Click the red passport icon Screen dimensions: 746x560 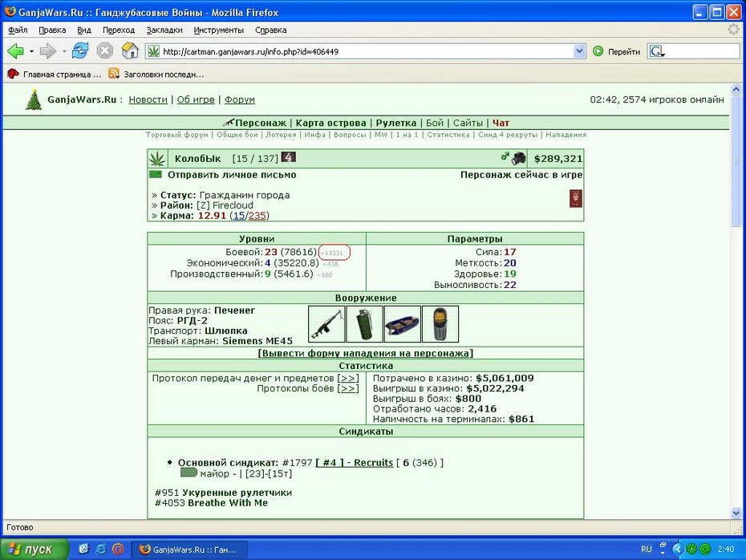(x=576, y=198)
